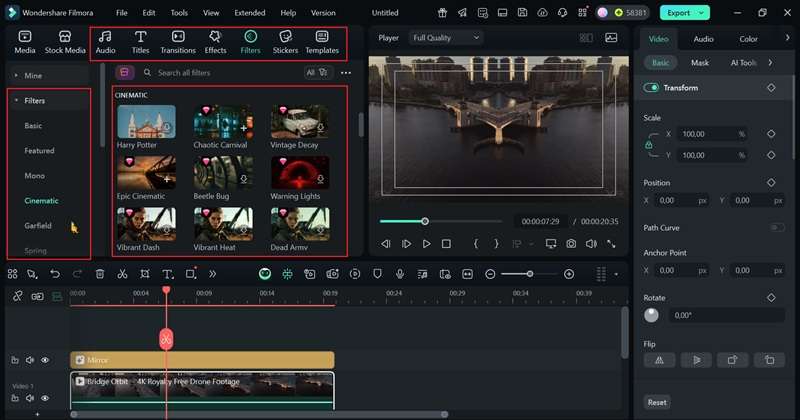Open the Transitions panel
This screenshot has height=420, width=800.
pyautogui.click(x=178, y=42)
